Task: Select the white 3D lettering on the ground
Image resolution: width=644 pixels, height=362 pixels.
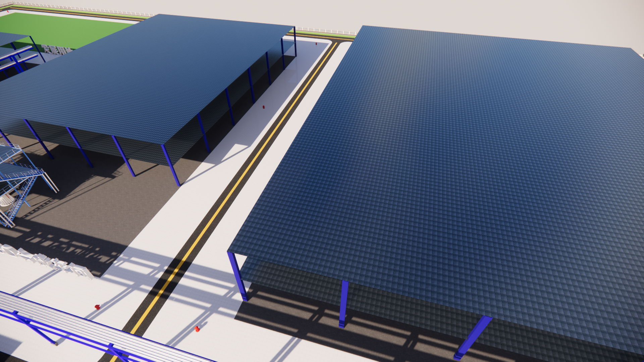Action: 50,261
